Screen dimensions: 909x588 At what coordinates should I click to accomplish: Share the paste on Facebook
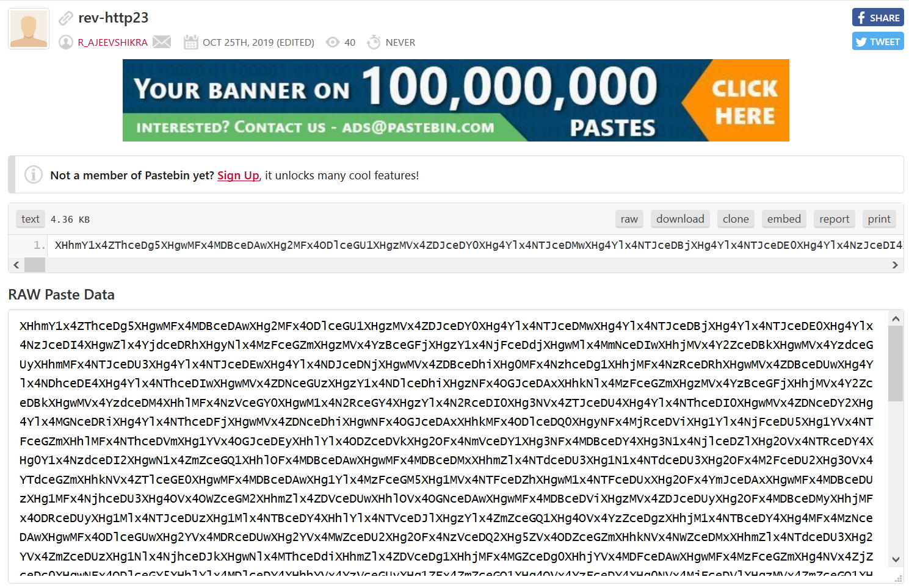(878, 18)
